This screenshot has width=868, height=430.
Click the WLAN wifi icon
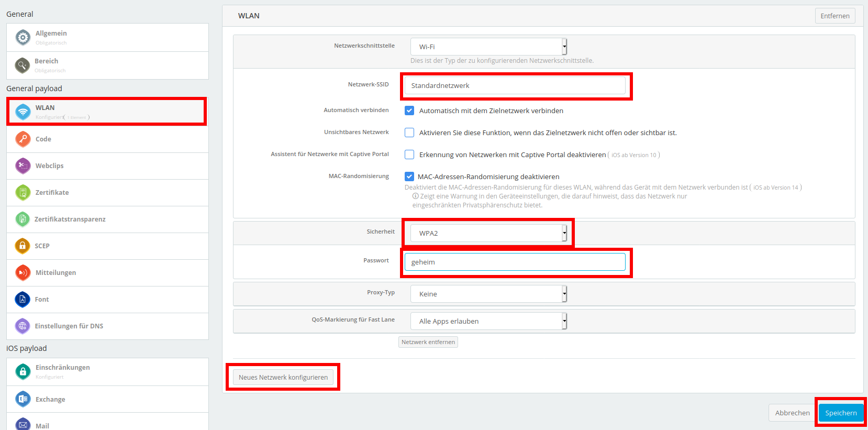point(23,112)
